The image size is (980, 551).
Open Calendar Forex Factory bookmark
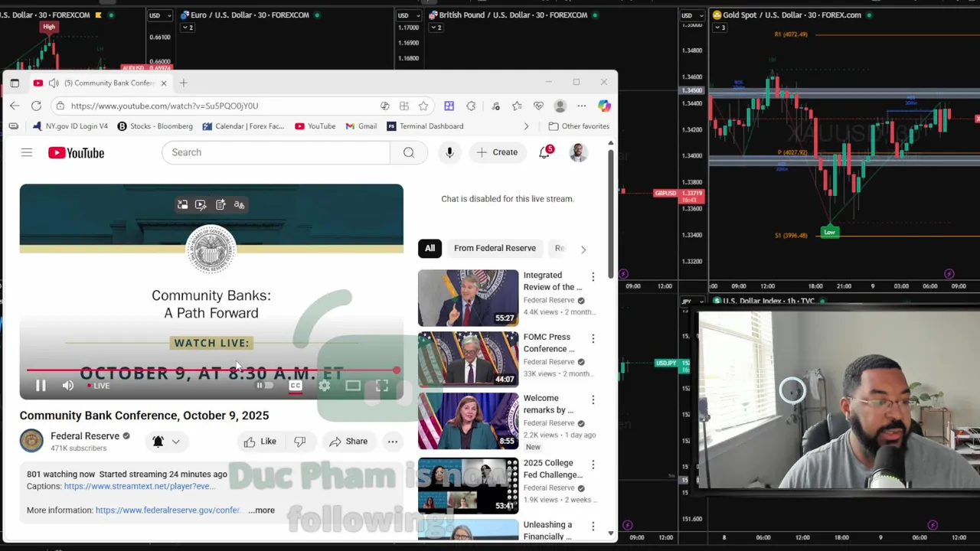pos(243,126)
